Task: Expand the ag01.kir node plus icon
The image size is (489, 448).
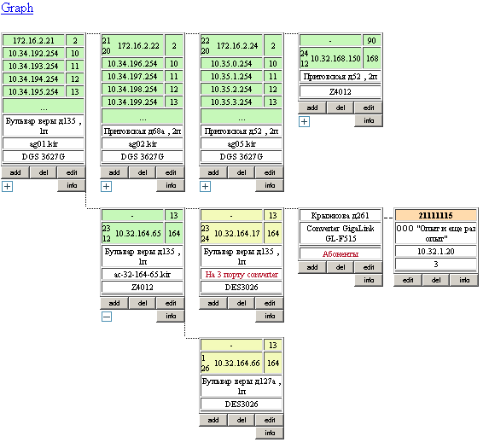Action: (7, 186)
